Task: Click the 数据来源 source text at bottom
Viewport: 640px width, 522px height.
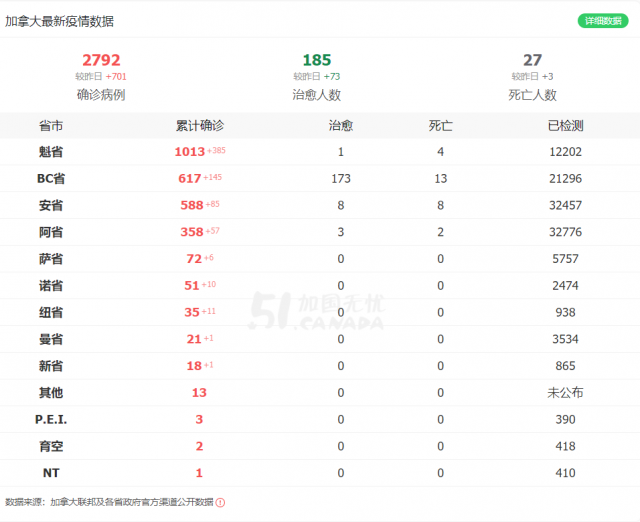Action: tap(109, 503)
